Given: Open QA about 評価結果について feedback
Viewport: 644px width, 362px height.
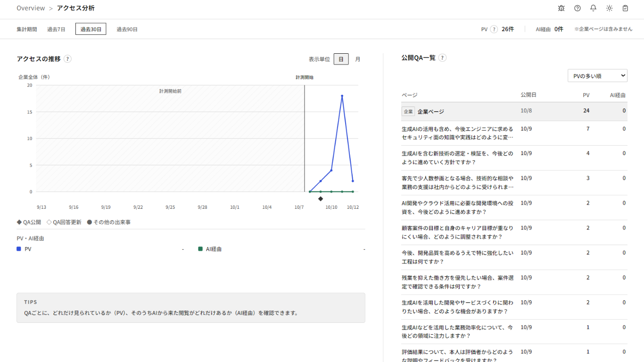Looking at the screenshot, I should tap(514, 354).
